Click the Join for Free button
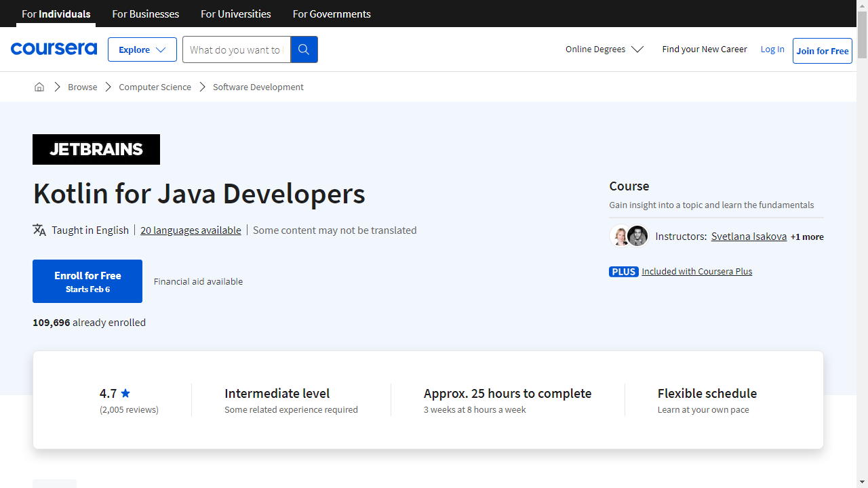This screenshot has width=868, height=488. pos(823,51)
